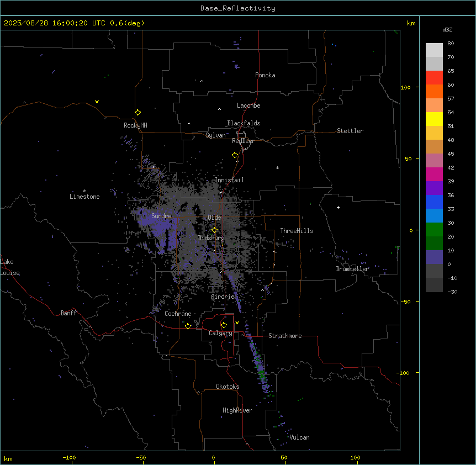Viewport: 476px width, 465px height.
Task: Click the Olds label
Action: click(x=214, y=218)
